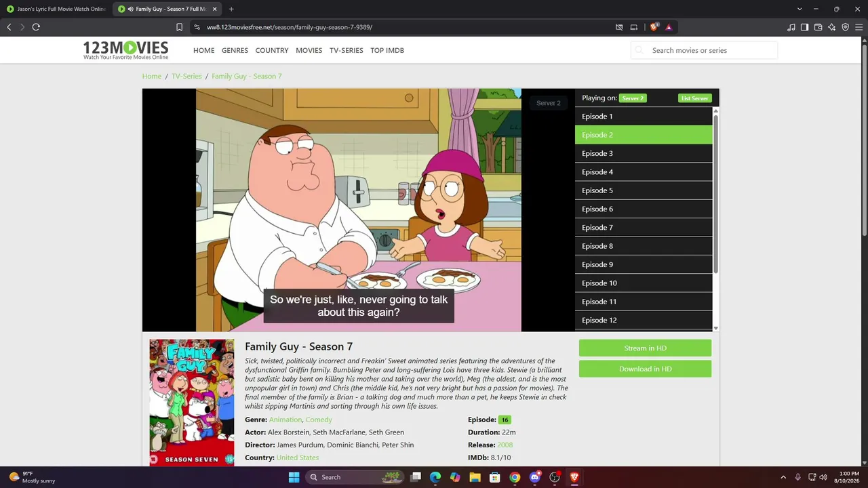Viewport: 868px width, 488px height.
Task: Open the GENRES navigation menu
Action: coord(235,50)
